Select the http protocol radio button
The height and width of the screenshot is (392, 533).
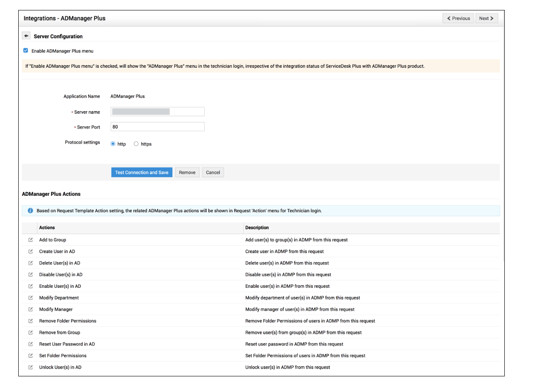click(113, 144)
